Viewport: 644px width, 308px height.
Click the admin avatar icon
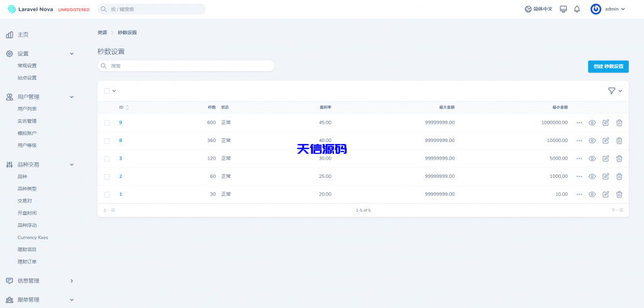[596, 9]
